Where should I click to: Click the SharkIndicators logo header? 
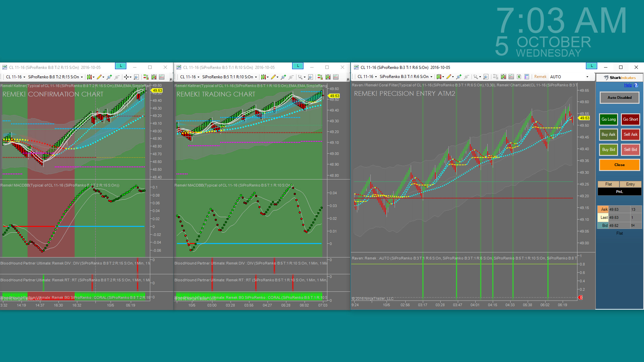click(619, 78)
